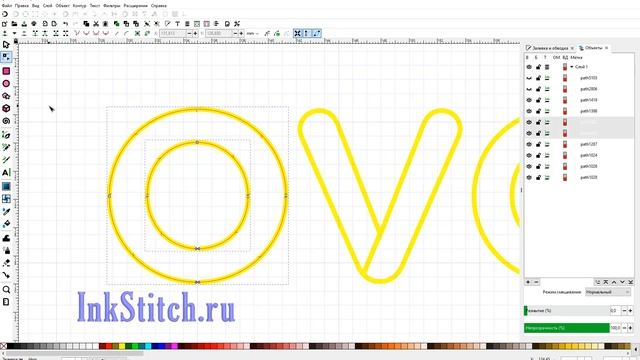640x360 pixels.
Task: Select the Ellipse tool
Action: tap(6, 84)
